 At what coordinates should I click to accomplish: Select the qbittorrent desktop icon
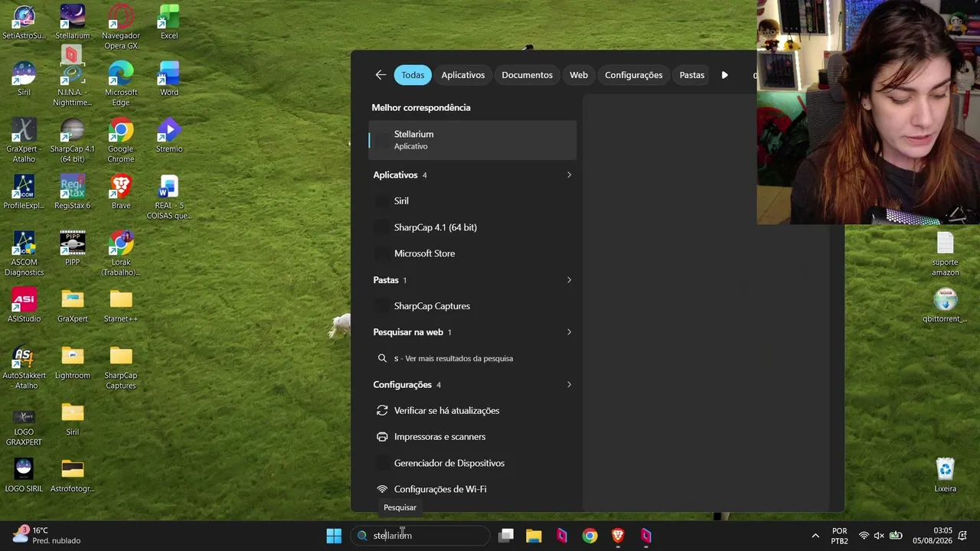[x=946, y=305]
